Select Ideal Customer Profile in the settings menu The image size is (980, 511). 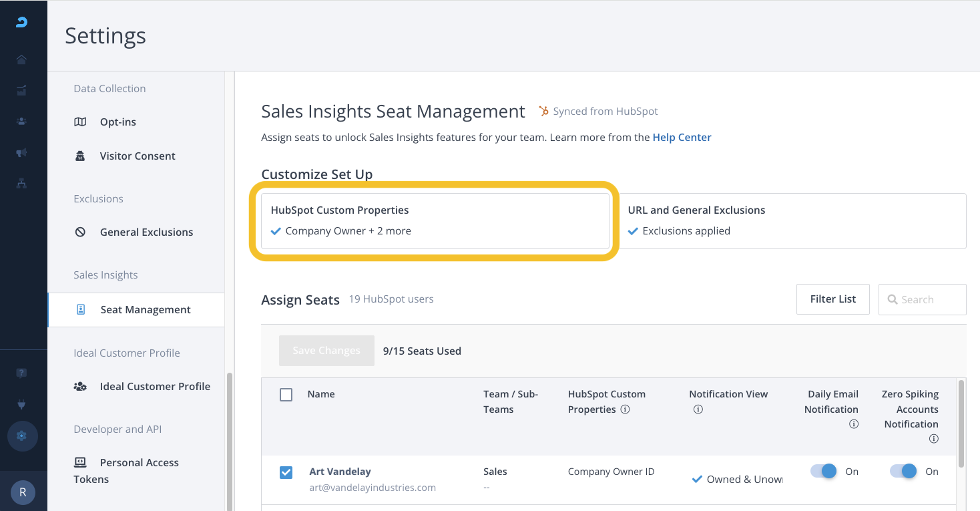pyautogui.click(x=154, y=387)
